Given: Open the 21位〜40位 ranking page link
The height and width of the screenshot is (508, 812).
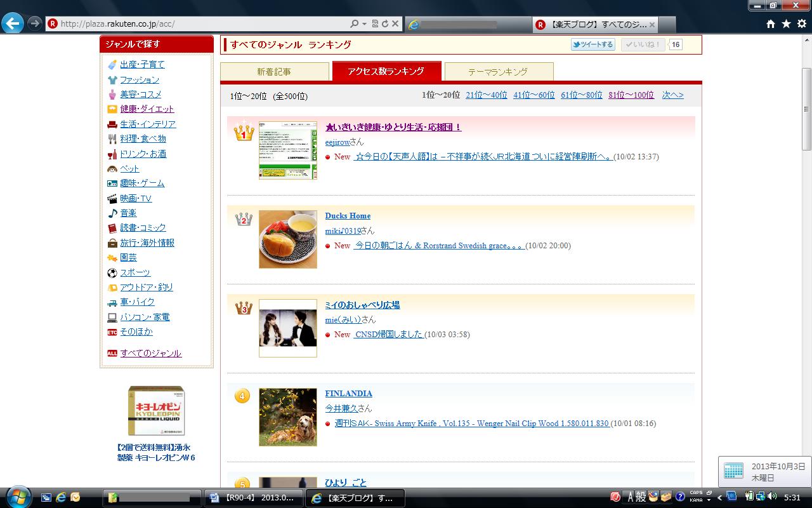Looking at the screenshot, I should [486, 95].
